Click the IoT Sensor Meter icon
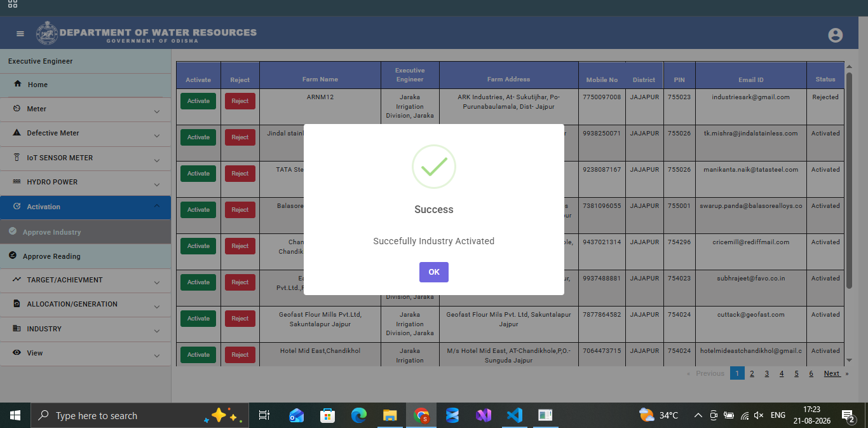Viewport: 868px width, 428px height. [x=17, y=157]
